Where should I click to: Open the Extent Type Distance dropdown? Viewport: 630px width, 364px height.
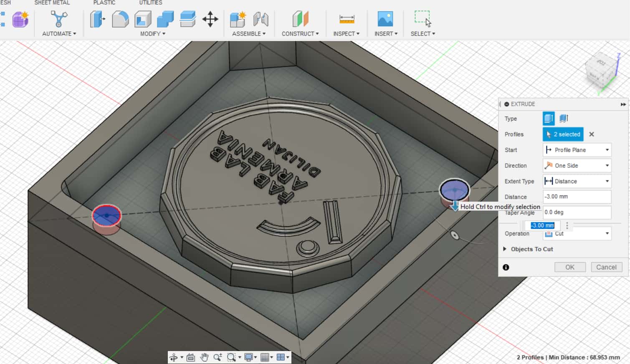click(577, 181)
